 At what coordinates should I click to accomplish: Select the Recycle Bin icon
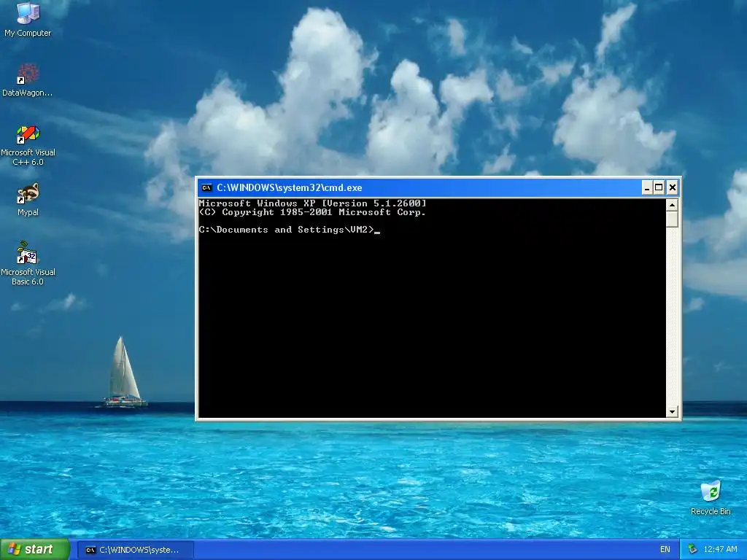click(711, 498)
